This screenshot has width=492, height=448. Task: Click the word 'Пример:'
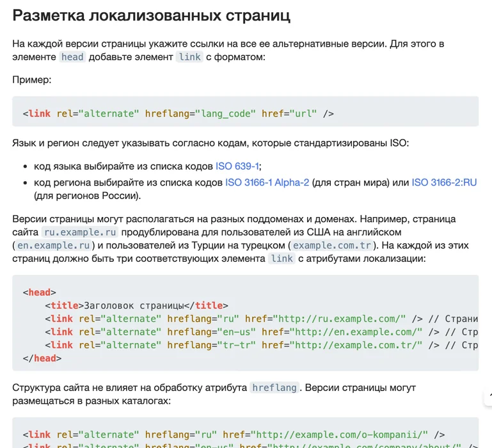coord(32,80)
